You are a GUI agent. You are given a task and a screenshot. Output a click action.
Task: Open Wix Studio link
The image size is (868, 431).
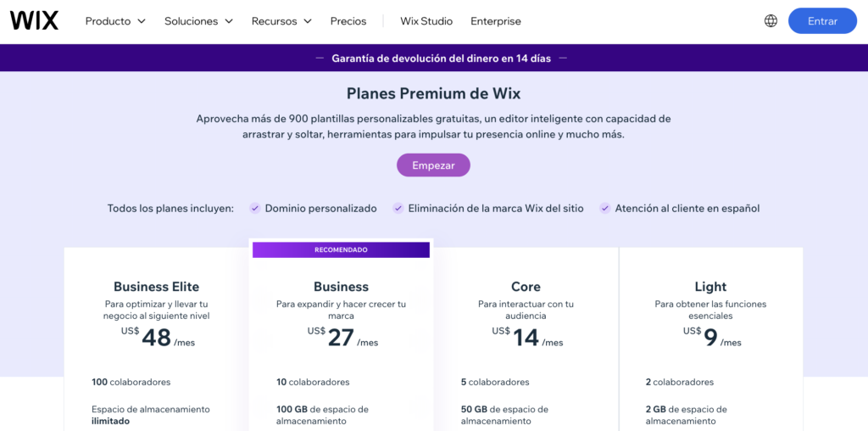[426, 21]
